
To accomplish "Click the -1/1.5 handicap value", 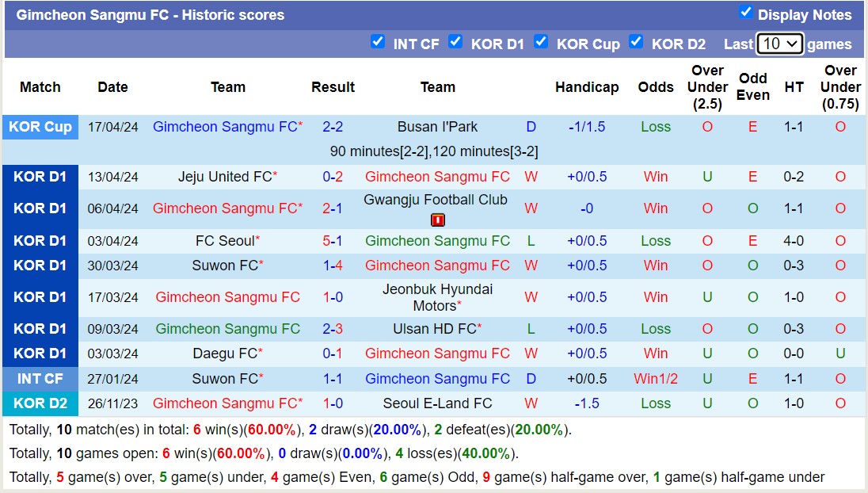I will point(588,127).
